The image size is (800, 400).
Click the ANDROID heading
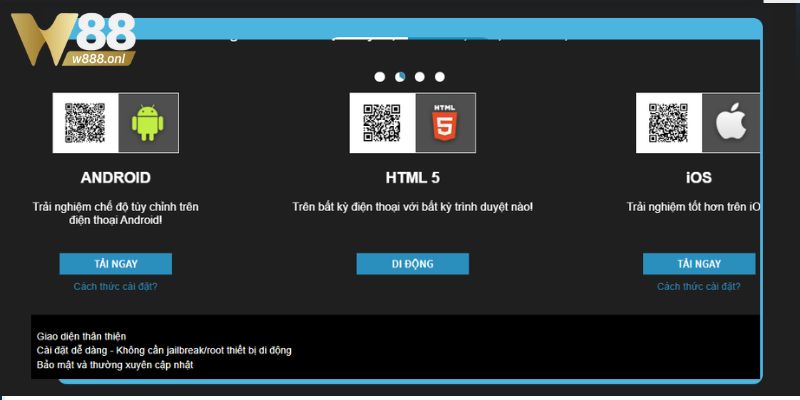pyautogui.click(x=115, y=178)
